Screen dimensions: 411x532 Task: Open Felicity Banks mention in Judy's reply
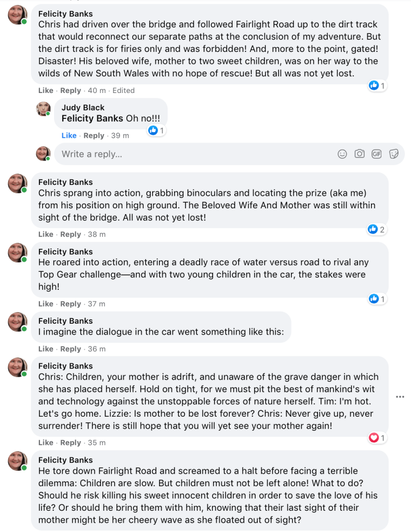[x=92, y=118]
